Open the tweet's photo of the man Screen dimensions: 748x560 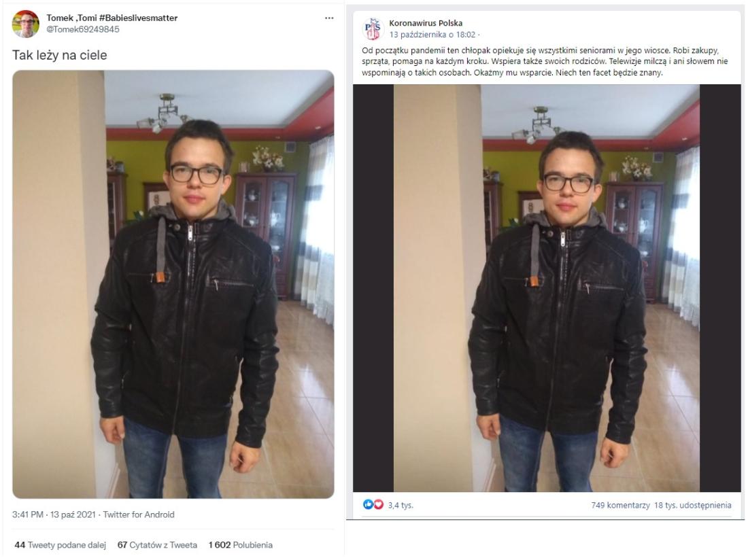tap(173, 284)
